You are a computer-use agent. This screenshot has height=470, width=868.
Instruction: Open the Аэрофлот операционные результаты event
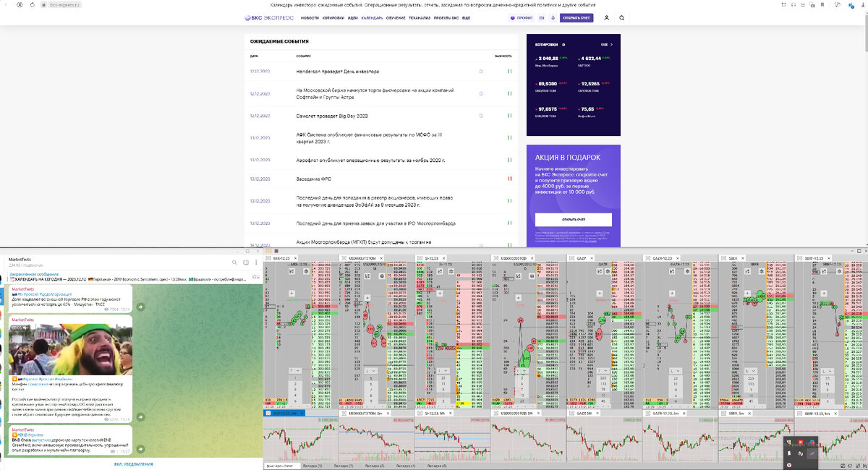pos(370,160)
